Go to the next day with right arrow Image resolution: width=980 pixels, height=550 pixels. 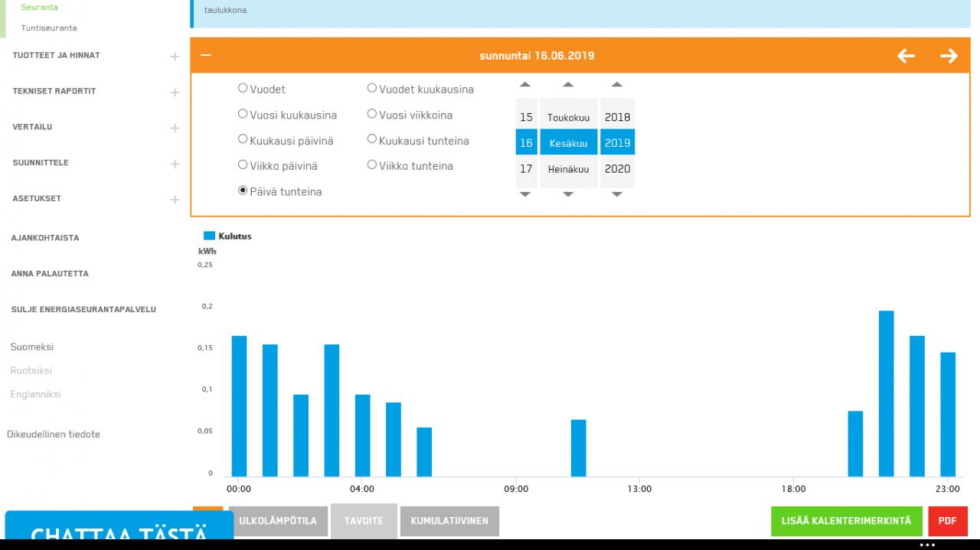(949, 56)
